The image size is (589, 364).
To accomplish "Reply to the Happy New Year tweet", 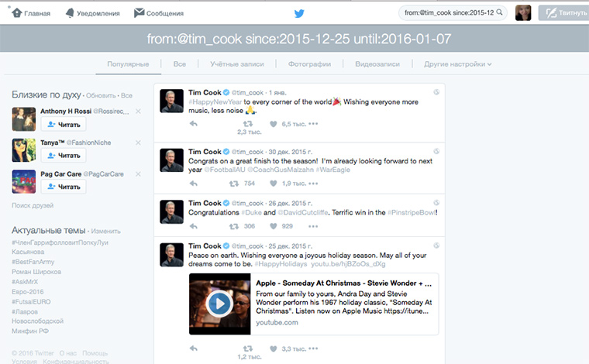I will tap(194, 123).
